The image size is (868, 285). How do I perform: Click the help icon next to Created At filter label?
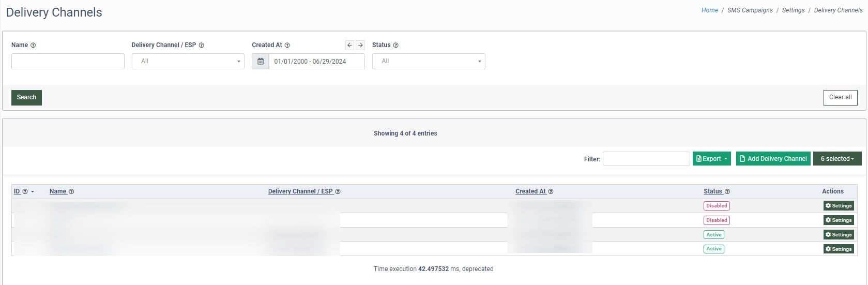pos(287,46)
